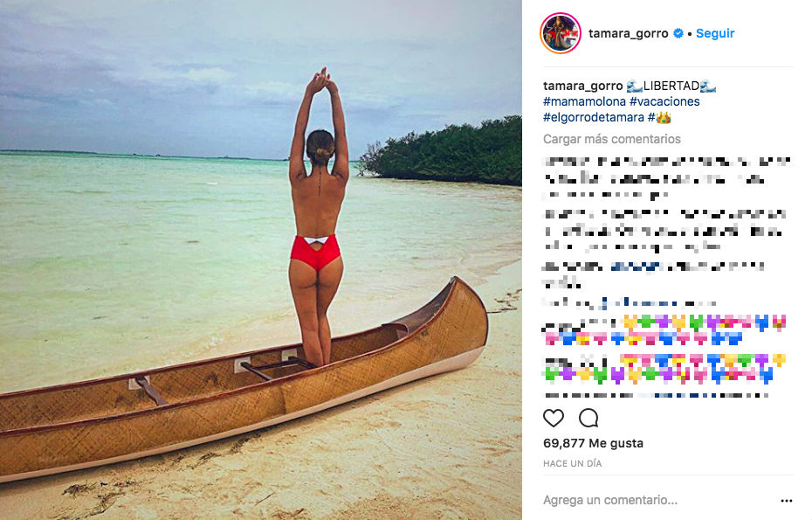Click the heart like icon
The height and width of the screenshot is (520, 812).
pyautogui.click(x=553, y=418)
